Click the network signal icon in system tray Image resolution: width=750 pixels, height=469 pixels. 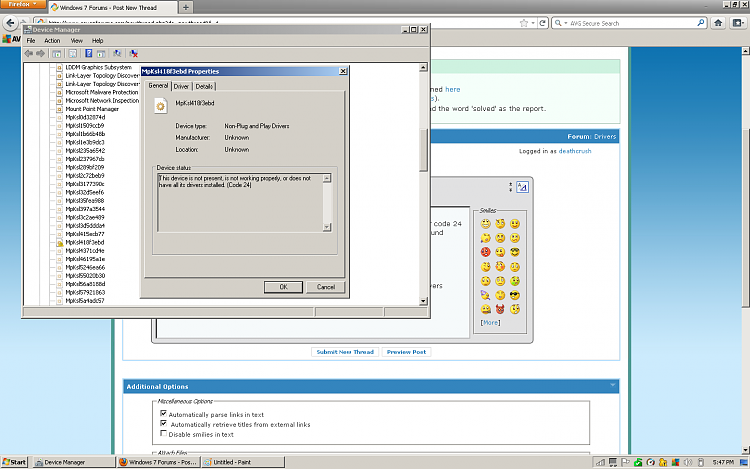(600, 462)
